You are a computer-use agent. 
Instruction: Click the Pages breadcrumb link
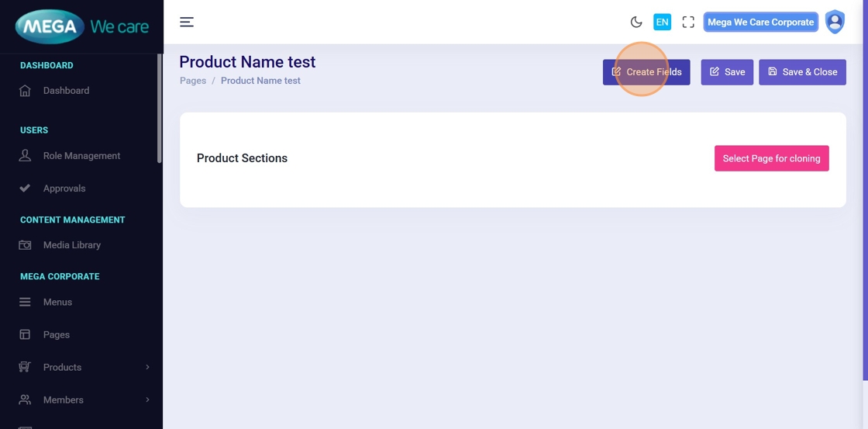[193, 81]
